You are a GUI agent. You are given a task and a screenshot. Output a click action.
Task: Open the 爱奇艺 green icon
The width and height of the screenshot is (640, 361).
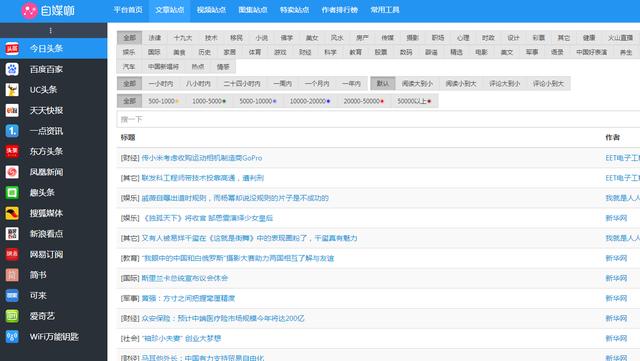point(12,316)
